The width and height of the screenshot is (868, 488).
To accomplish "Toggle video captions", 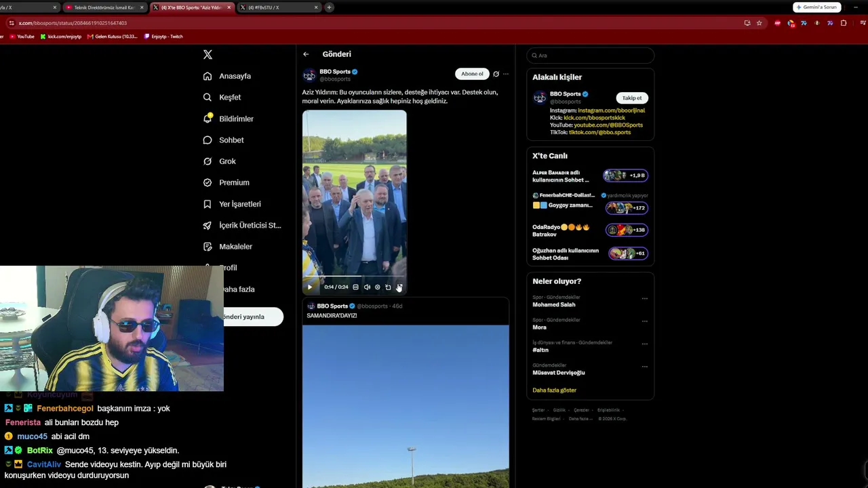I will (355, 287).
